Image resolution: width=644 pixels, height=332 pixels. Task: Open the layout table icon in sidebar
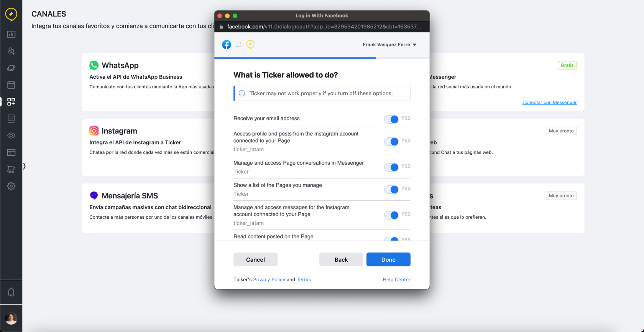pyautogui.click(x=11, y=152)
